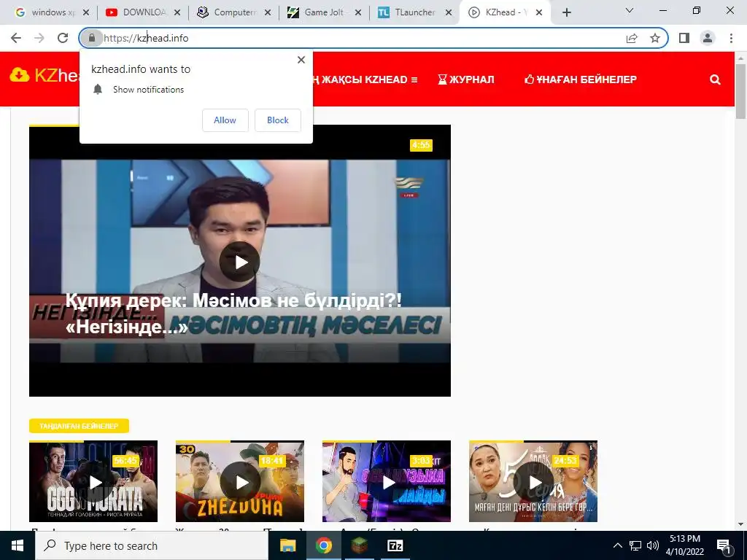Image resolution: width=747 pixels, height=560 pixels.
Task: Click the ТАҢДАЛҒАН БЕЙНЕЛЕР label
Action: 79,426
